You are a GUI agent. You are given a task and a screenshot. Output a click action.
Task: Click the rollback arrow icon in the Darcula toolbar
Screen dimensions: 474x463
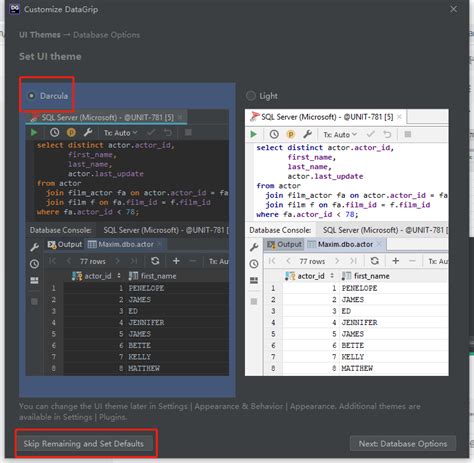click(168, 133)
